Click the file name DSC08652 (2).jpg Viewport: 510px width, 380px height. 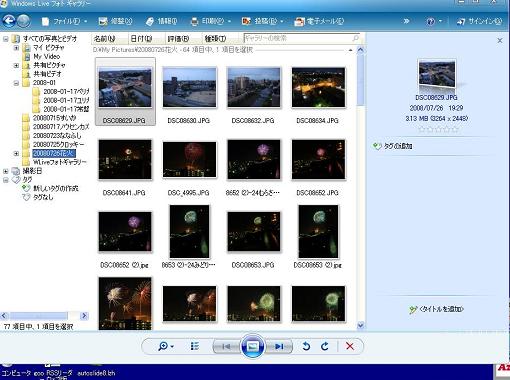(124, 265)
